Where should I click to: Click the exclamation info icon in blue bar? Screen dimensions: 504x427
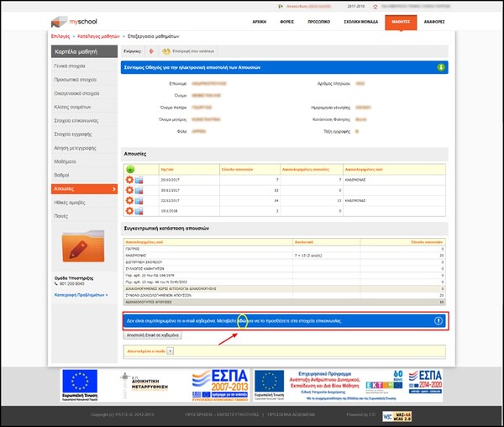tap(437, 320)
